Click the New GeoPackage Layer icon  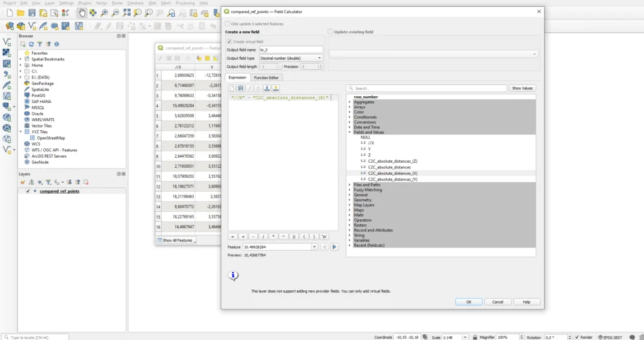[x=21, y=26]
